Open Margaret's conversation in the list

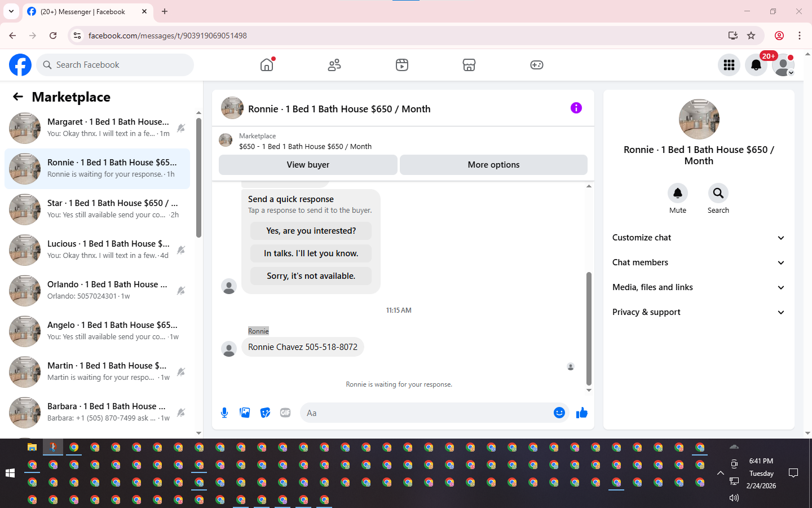97,128
